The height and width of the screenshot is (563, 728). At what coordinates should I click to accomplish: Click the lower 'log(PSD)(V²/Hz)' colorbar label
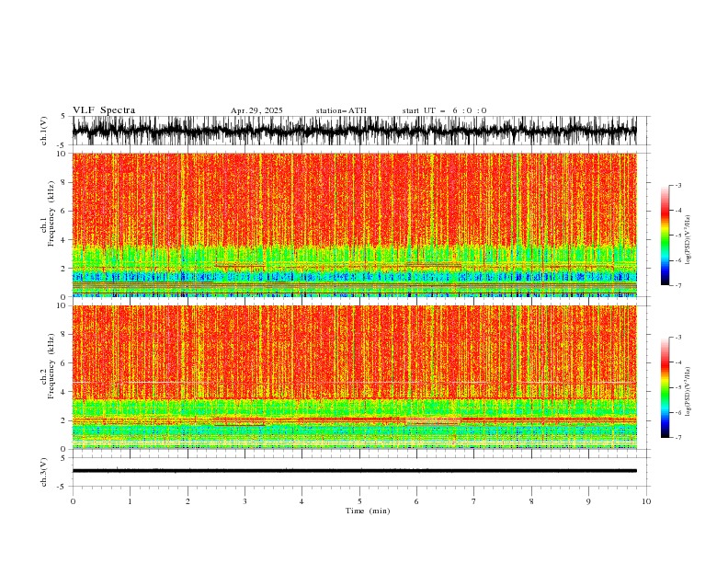[x=688, y=392]
